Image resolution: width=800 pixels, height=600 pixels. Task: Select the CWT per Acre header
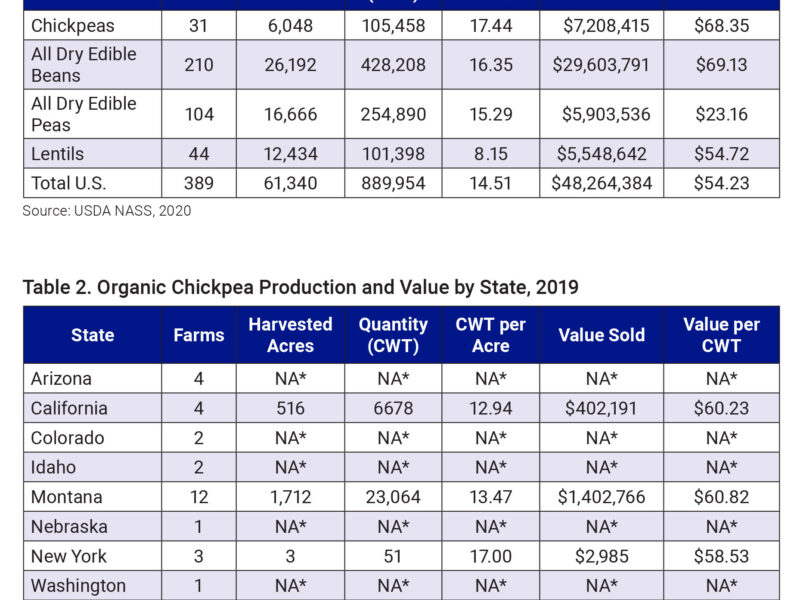pyautogui.click(x=490, y=335)
